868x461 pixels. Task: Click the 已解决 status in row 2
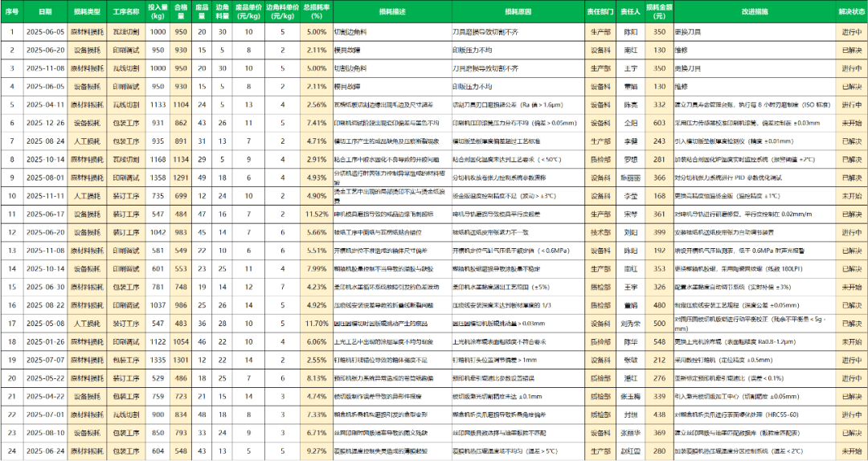(x=852, y=51)
